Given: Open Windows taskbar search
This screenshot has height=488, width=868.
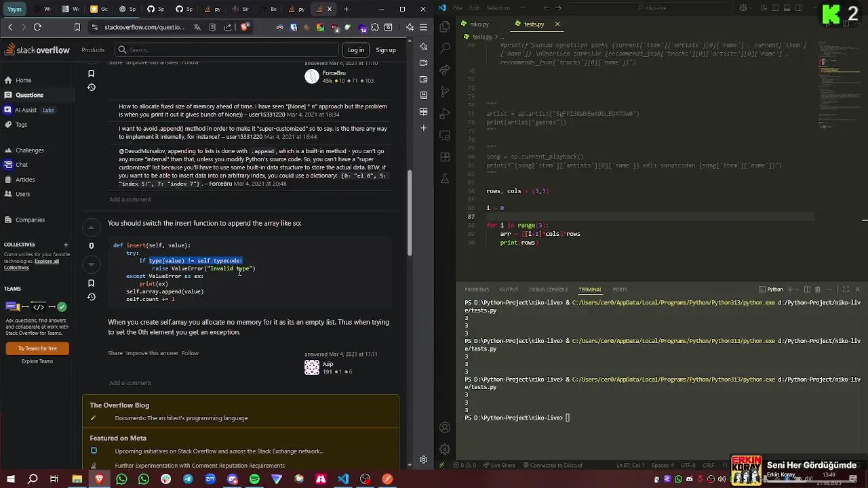Looking at the screenshot, I should [x=33, y=479].
